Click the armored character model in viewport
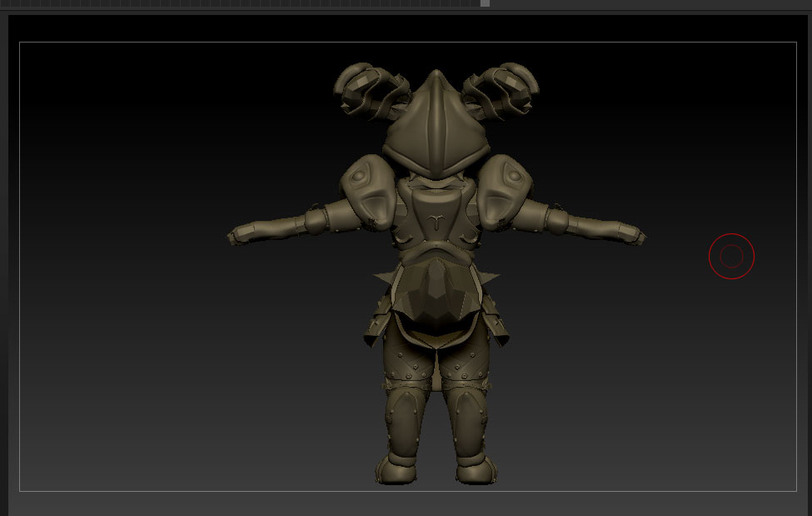812x516 pixels. click(436, 273)
